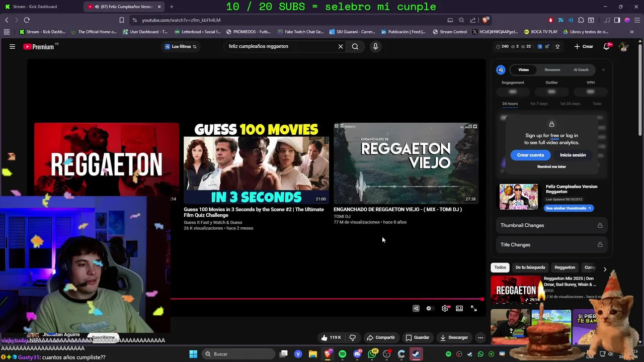This screenshot has height=362, width=644.
Task: Open the red REGGAETON end-screen thumbnail
Action: 106,159
